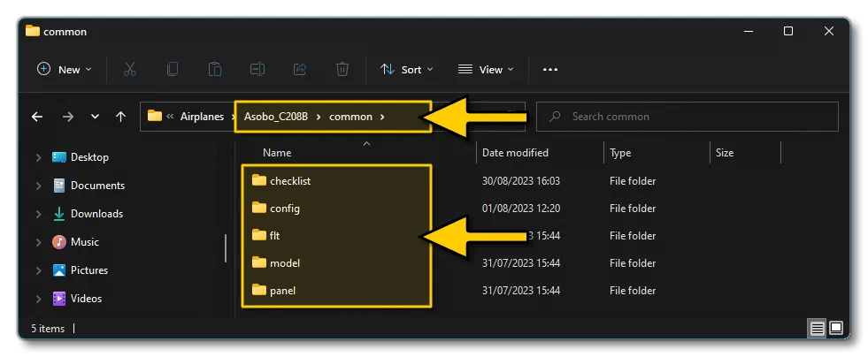Click the Copy icon in toolbar
The height and width of the screenshot is (357, 868).
[x=173, y=69]
